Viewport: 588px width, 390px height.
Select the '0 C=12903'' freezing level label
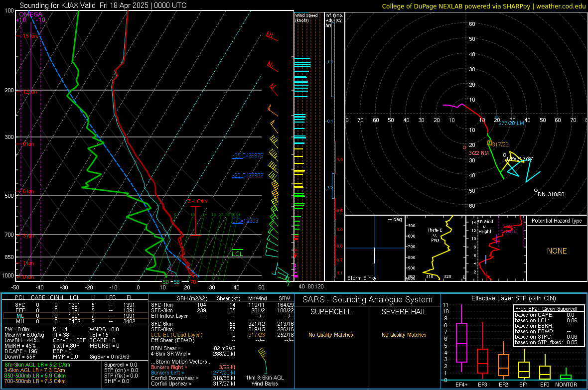246,221
